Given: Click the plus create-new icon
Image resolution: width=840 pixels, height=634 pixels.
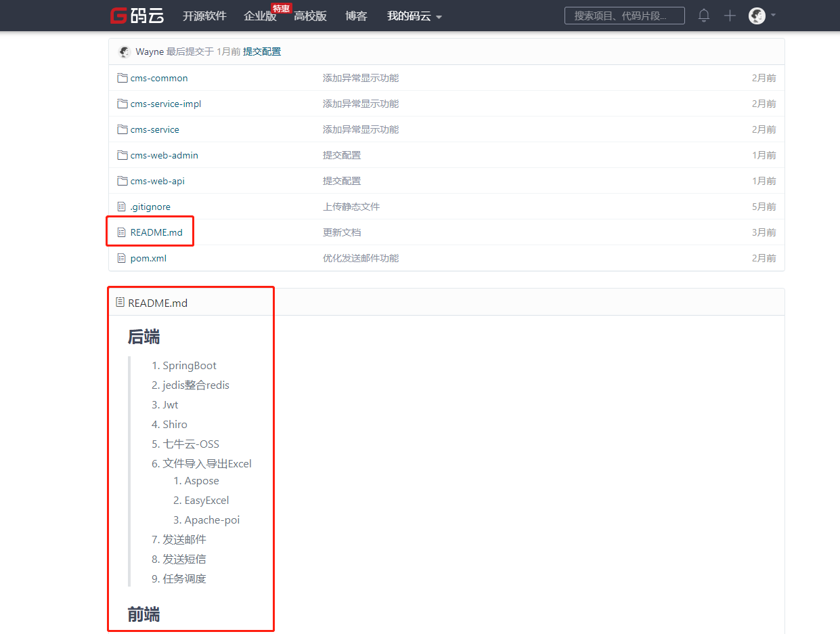Looking at the screenshot, I should pyautogui.click(x=730, y=16).
